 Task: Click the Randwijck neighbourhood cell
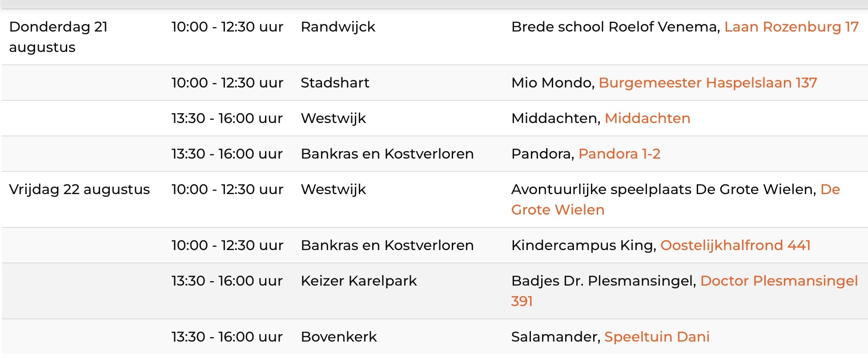click(x=338, y=27)
